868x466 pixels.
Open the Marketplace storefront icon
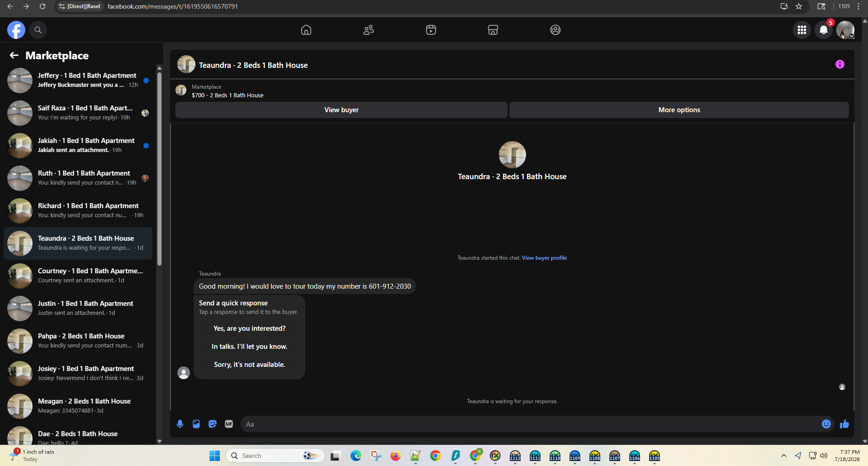[x=493, y=30]
